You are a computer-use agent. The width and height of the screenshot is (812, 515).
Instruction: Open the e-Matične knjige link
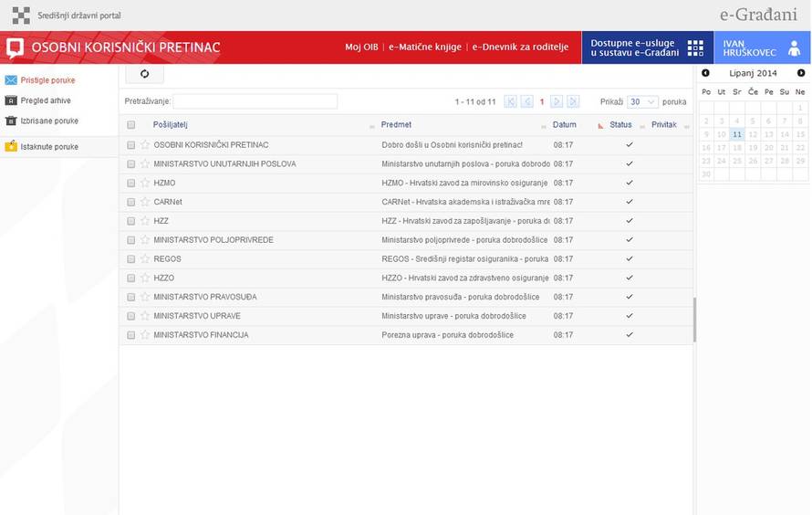point(424,47)
